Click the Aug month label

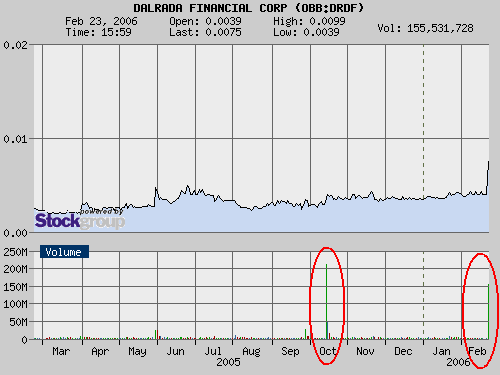[x=251, y=352]
